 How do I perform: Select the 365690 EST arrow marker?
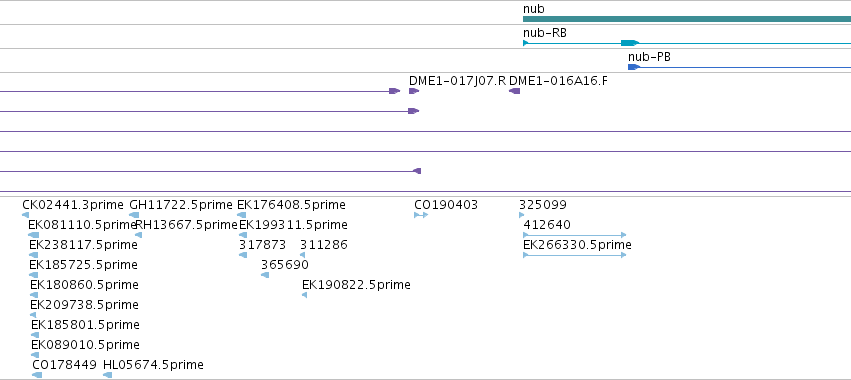click(265, 275)
